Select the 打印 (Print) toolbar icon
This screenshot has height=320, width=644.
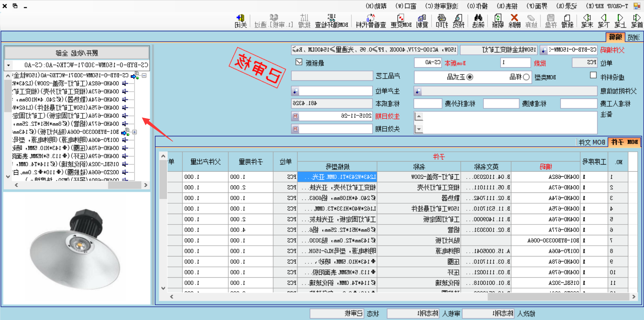(441, 21)
